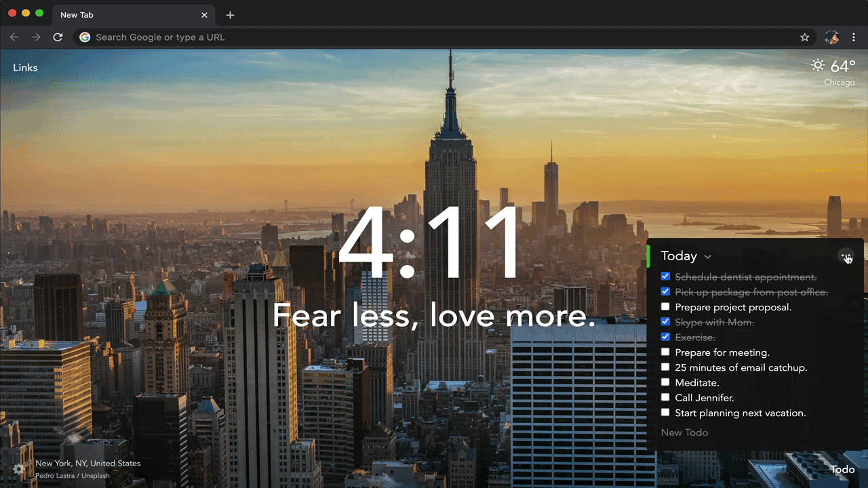
Task: Mark Prepare for meeting as done
Action: pyautogui.click(x=665, y=352)
